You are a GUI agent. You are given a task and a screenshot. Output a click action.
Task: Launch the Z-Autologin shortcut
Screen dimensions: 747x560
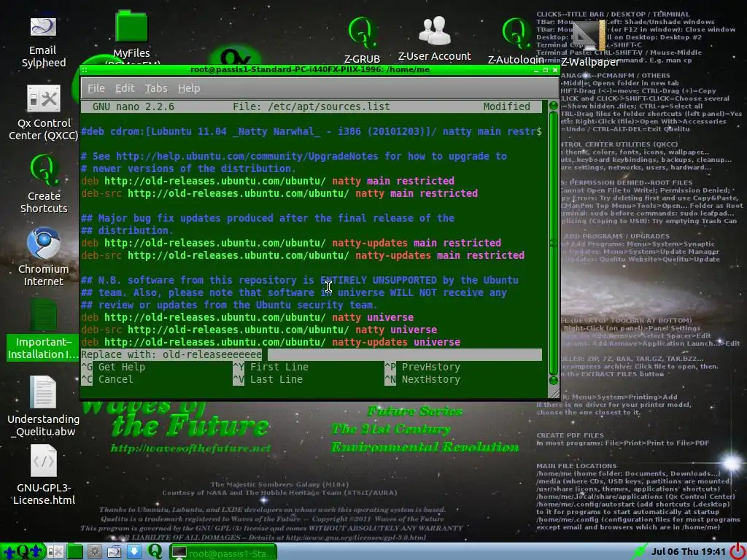click(x=516, y=41)
